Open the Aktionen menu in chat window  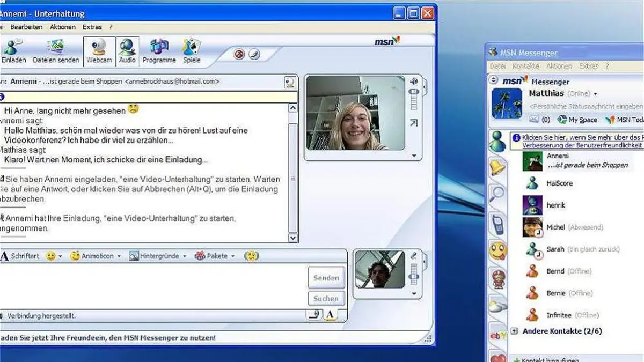click(63, 27)
